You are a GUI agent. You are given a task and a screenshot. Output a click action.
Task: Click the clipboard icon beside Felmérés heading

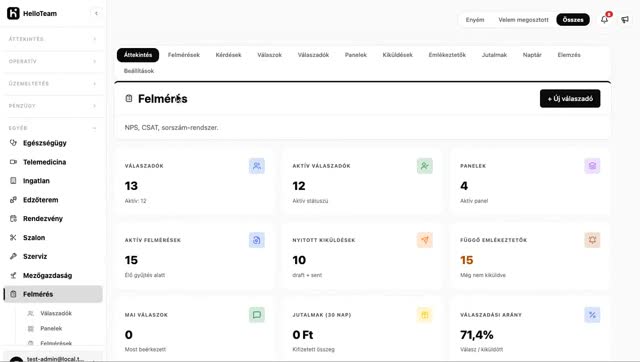click(x=129, y=98)
